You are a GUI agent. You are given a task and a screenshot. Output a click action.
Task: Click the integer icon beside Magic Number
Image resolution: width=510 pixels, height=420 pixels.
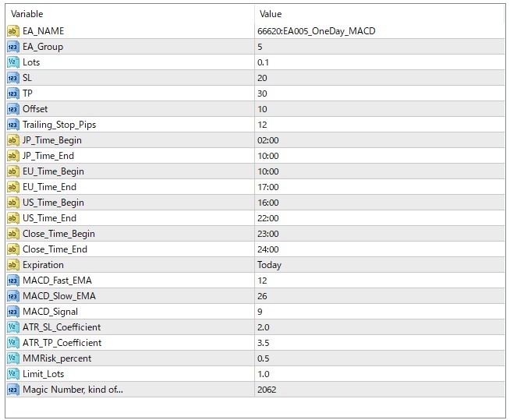point(12,390)
